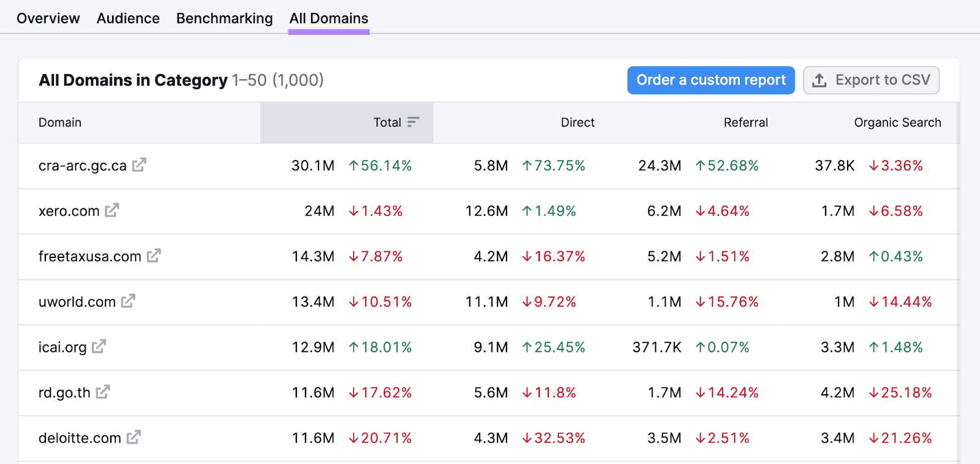The image size is (980, 464).
Task: Click freetaxusa.com referral change 1.51%
Action: click(723, 256)
